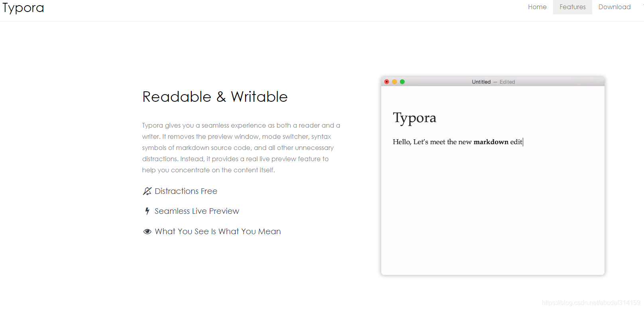Click the bold word markdown in demo editor

491,142
